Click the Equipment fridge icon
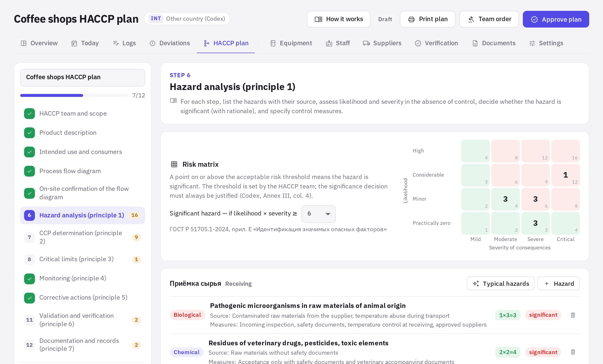Screen dimensions: 603x364 point(273,43)
